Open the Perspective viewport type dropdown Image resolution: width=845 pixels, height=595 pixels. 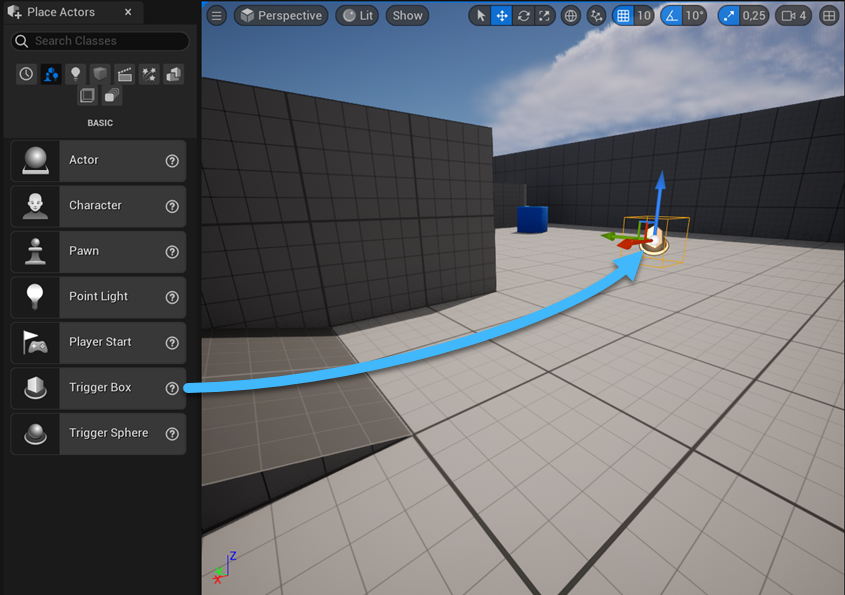click(281, 16)
